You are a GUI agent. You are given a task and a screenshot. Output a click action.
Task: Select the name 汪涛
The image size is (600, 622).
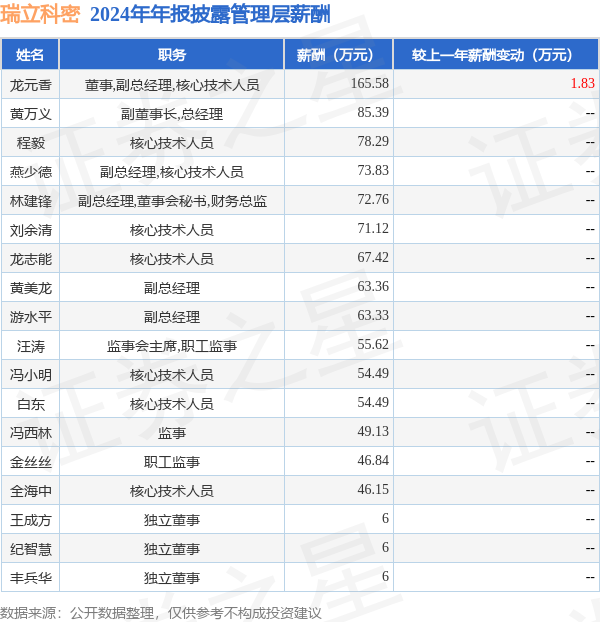(31, 346)
